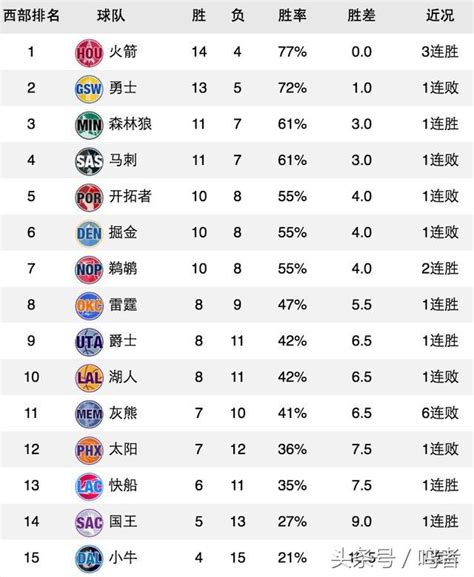Click the 近况 column header

[x=440, y=15]
